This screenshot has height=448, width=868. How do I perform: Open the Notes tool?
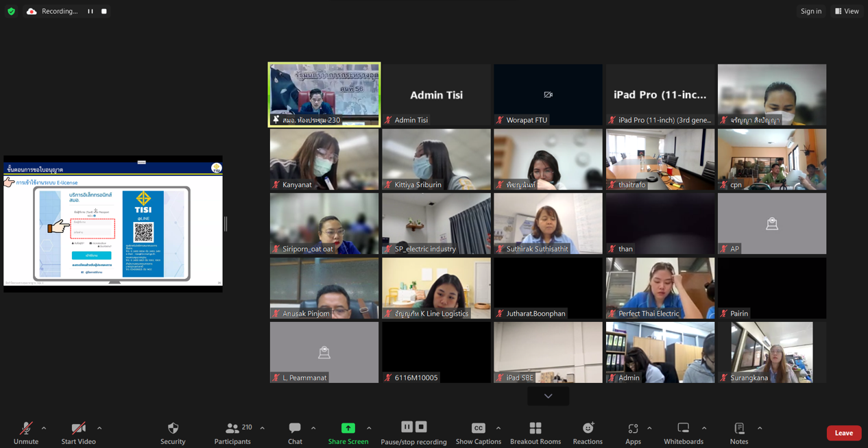[739, 433]
